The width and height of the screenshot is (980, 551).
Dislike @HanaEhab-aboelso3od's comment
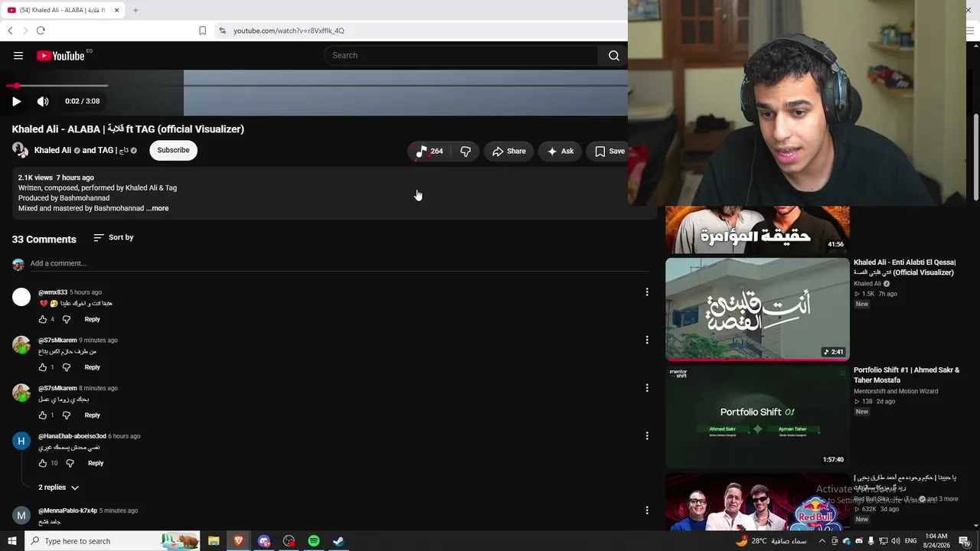point(70,463)
